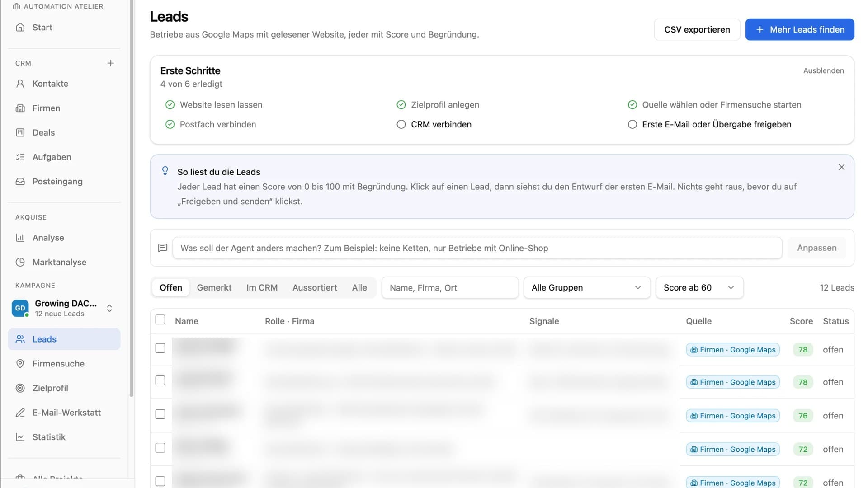Click Mehr Leads finden button
Image resolution: width=868 pixels, height=488 pixels.
tap(800, 29)
